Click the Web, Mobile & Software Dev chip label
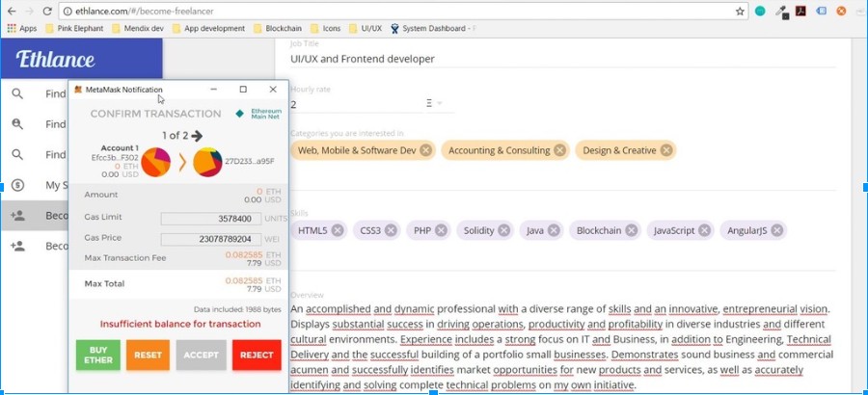This screenshot has width=868, height=395. point(357,150)
